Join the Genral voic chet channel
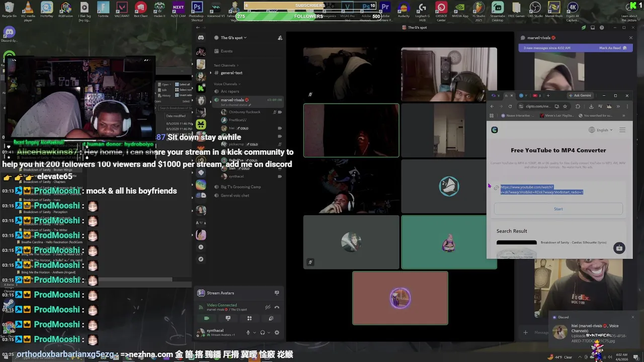The image size is (644, 362). (234, 196)
